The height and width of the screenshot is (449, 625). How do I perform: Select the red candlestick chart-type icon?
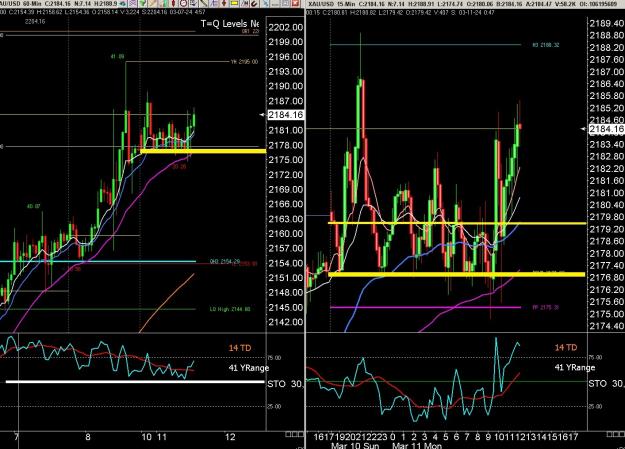point(173,4)
